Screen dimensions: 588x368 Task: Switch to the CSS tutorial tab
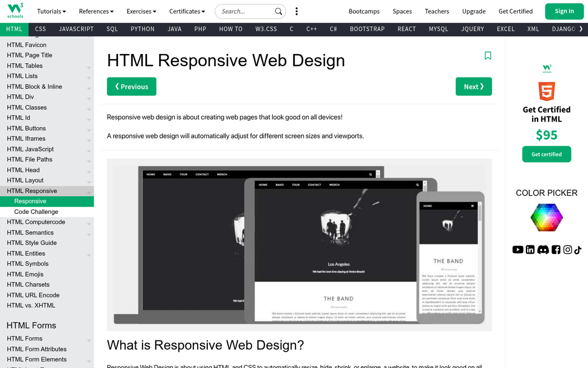click(x=40, y=29)
